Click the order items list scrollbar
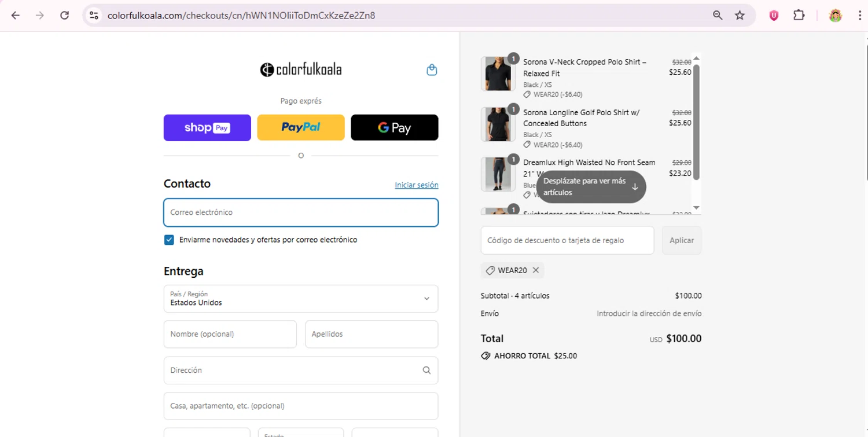Screen dimensions: 868x437 click(x=697, y=122)
